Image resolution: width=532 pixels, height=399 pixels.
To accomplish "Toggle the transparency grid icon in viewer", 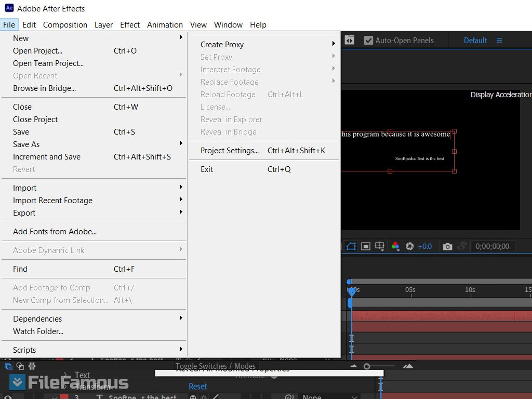I will tap(365, 246).
